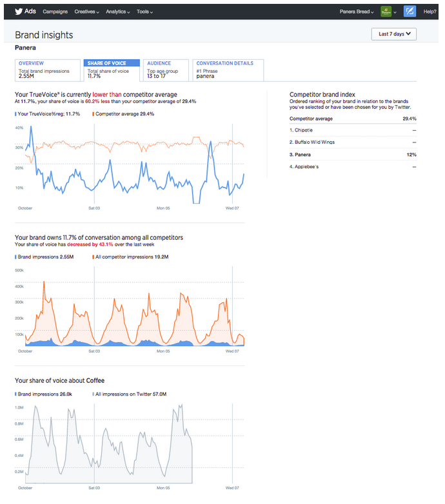
Task: Switch to the Audience tab
Action: point(164,70)
